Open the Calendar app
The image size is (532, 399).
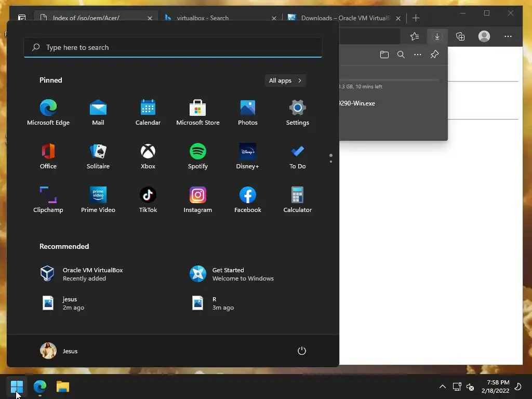[148, 113]
